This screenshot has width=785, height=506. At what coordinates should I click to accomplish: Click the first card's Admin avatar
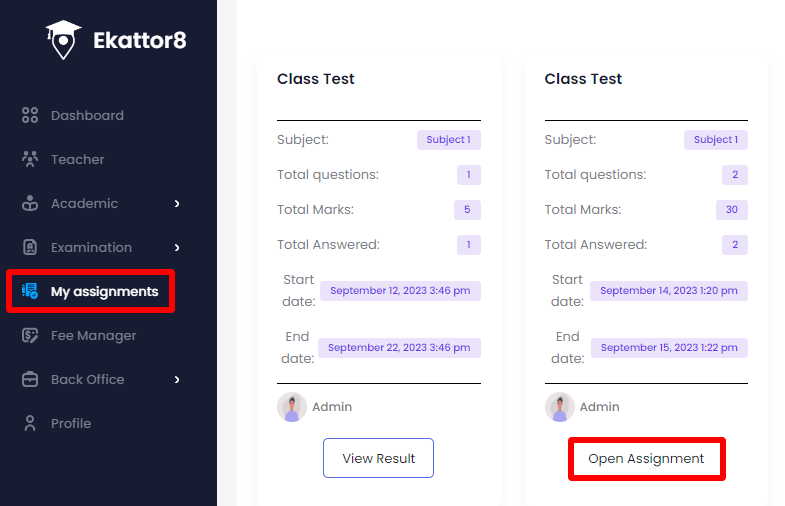[292, 407]
